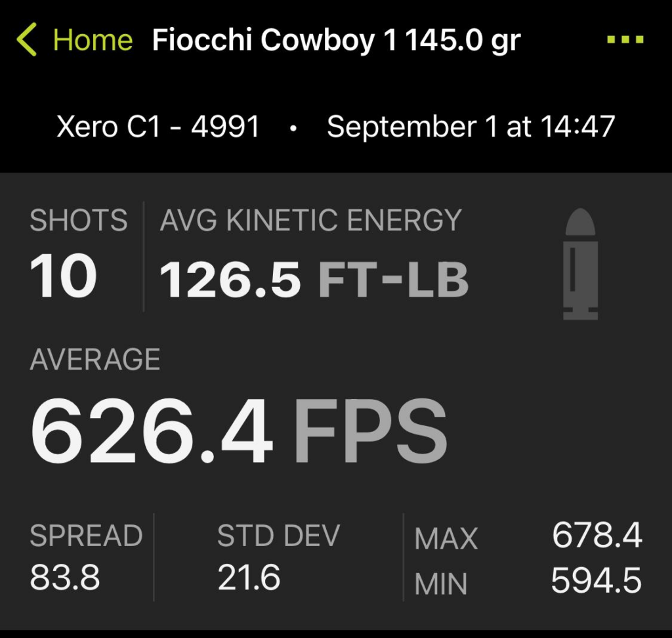Tap the SHOTS label
The height and width of the screenshot is (638, 672).
click(79, 221)
